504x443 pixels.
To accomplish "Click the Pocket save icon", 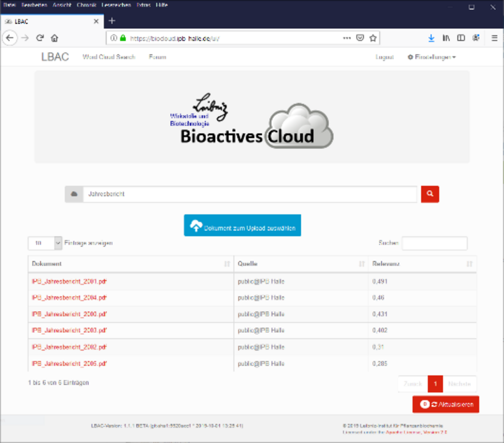I will point(360,38).
